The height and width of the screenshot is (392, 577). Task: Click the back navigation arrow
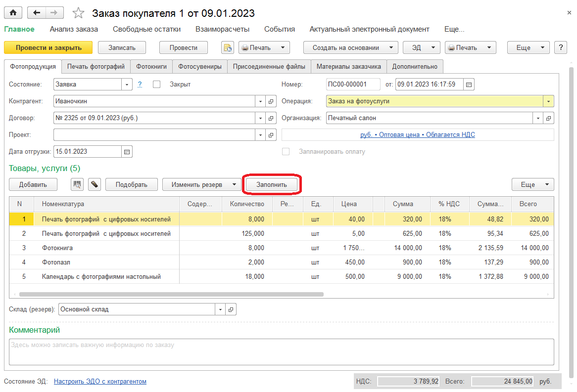(37, 13)
